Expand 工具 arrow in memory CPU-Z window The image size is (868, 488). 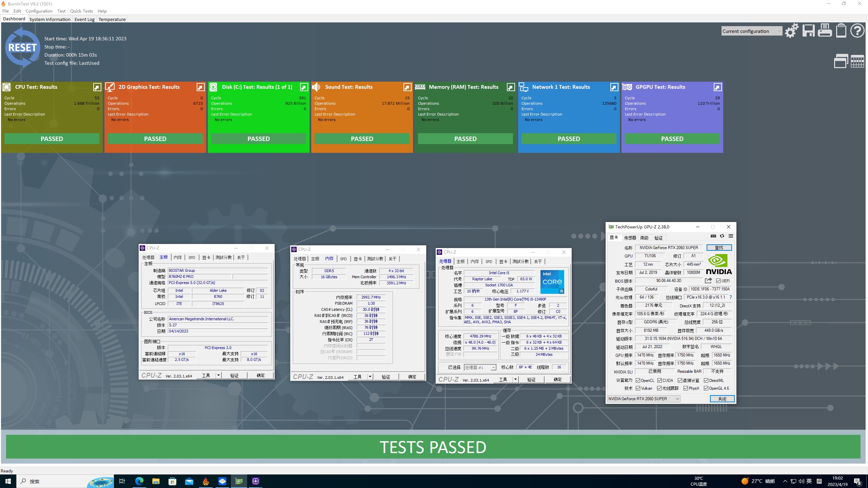click(x=370, y=377)
